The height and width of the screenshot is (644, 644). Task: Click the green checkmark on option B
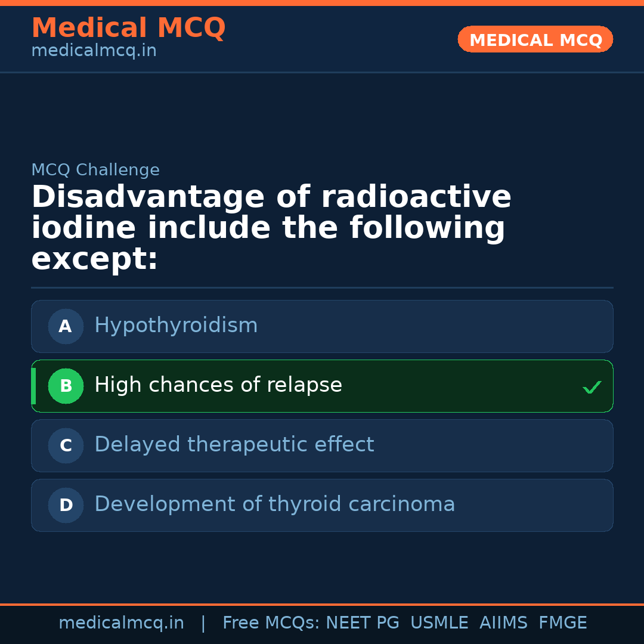pyautogui.click(x=592, y=388)
